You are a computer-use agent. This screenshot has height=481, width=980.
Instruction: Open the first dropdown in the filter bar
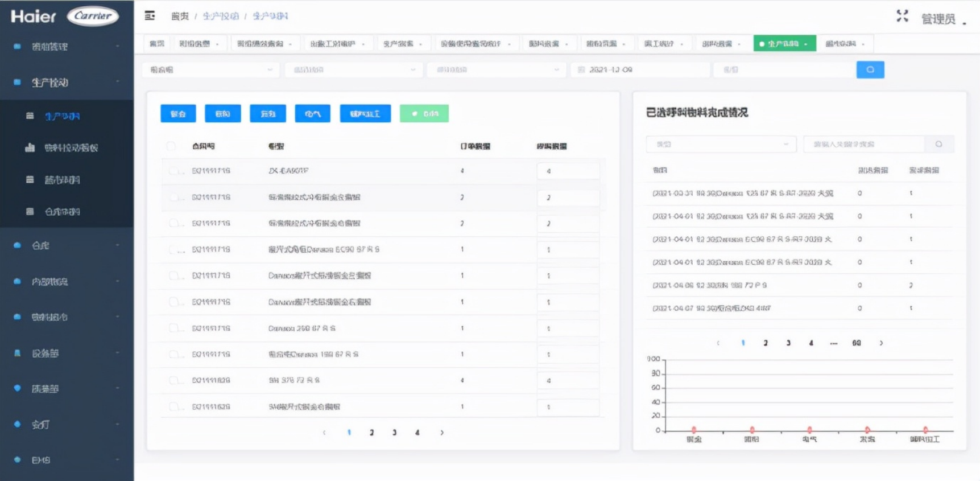[210, 70]
